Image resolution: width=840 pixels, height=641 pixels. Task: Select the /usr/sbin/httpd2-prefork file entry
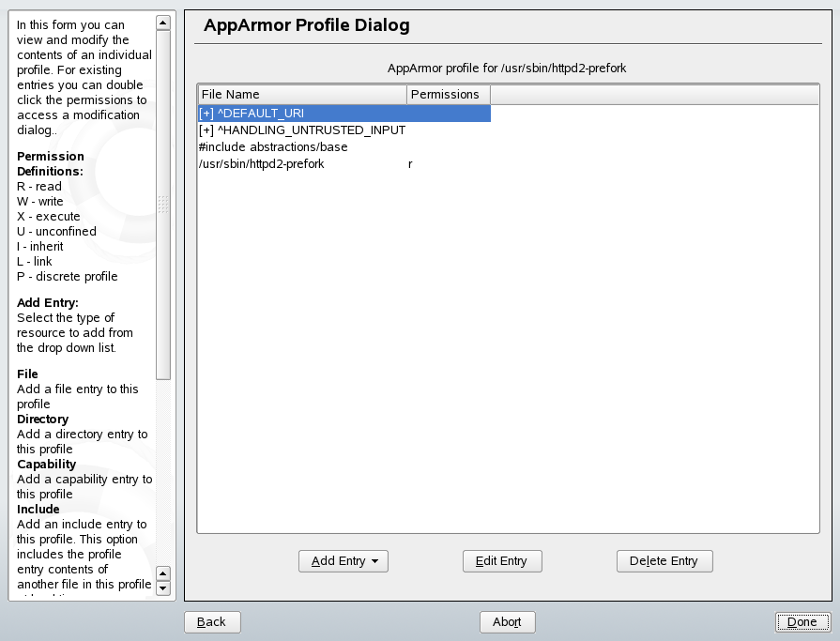pos(262,163)
